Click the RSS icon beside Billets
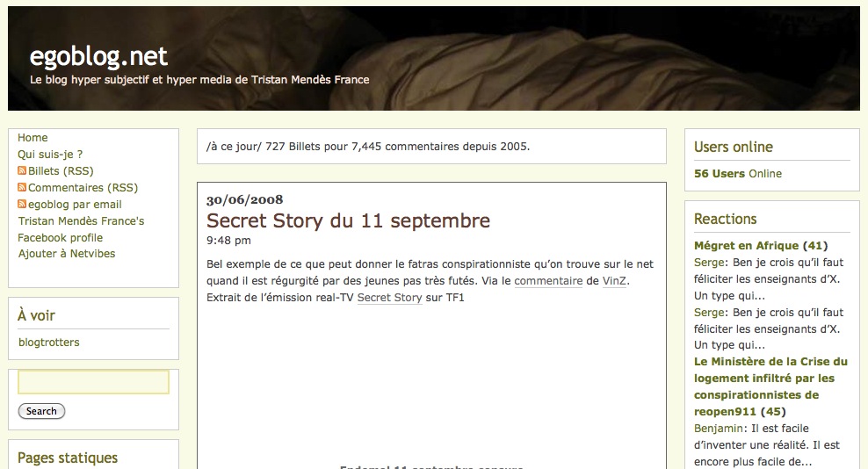Viewport: 868px width, 469px height. coord(22,170)
